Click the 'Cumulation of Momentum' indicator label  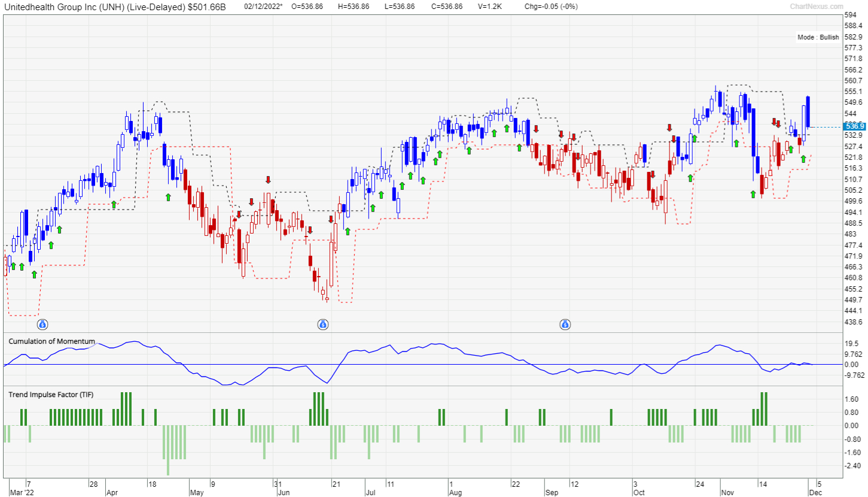click(x=51, y=341)
